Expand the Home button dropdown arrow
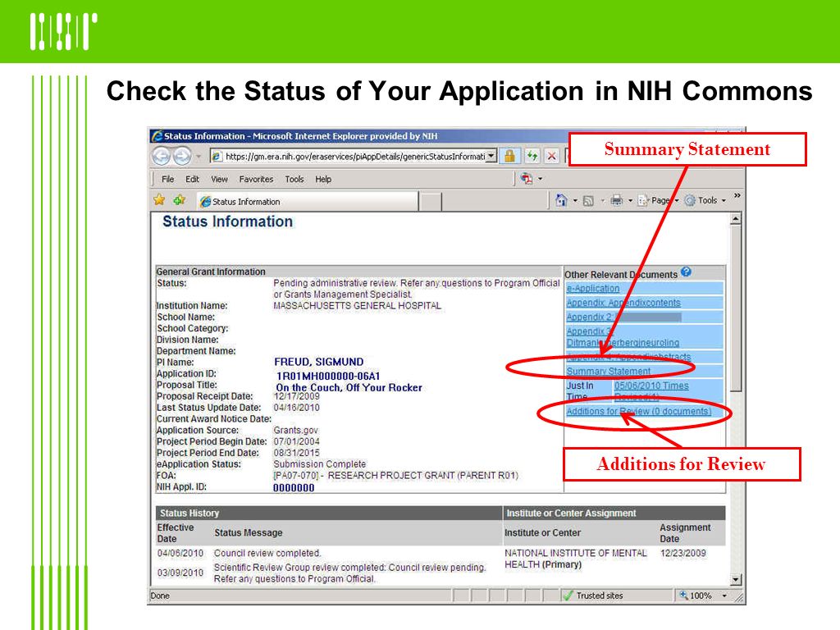This screenshot has width=840, height=630. 575,201
